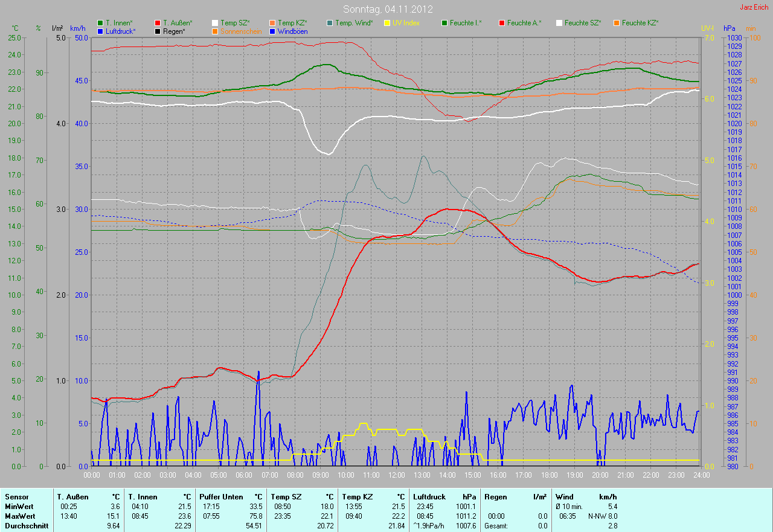Click the wind gust value 'N-NW 8.0'
Image resolution: width=773 pixels, height=532 pixels.
pyautogui.click(x=602, y=516)
